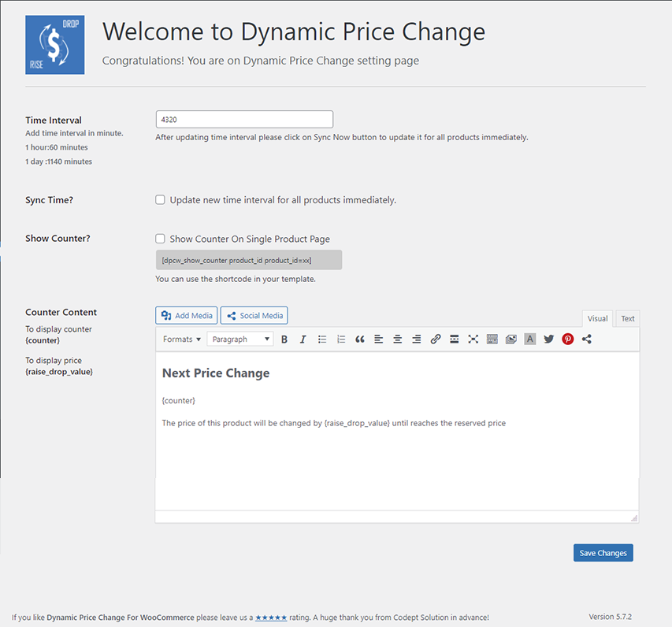Switch to the Text editor tab
672x627 pixels.
[x=627, y=319]
